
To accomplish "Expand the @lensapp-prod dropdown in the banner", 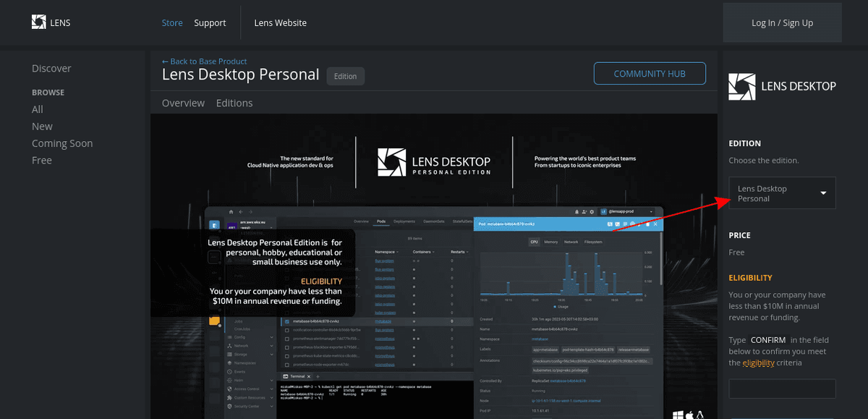I will (651, 211).
